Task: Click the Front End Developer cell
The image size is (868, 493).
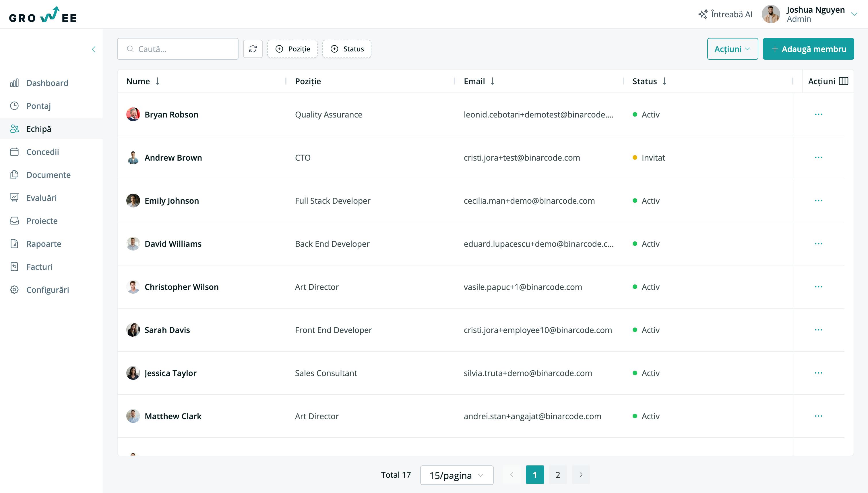Action: click(333, 330)
